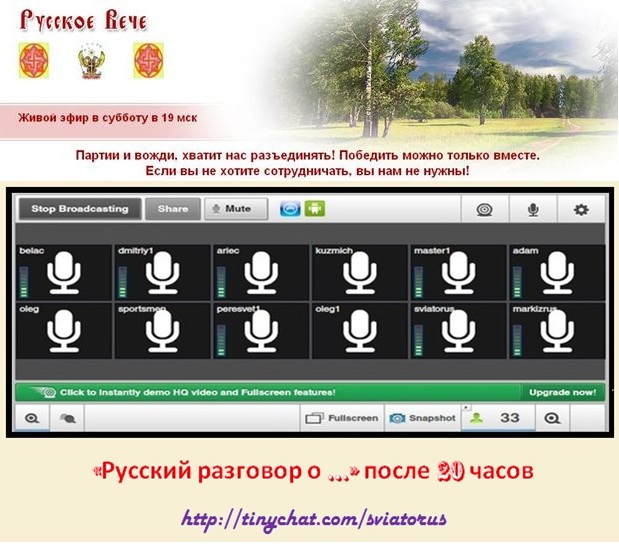Open the chat bubbles icon

68,418
